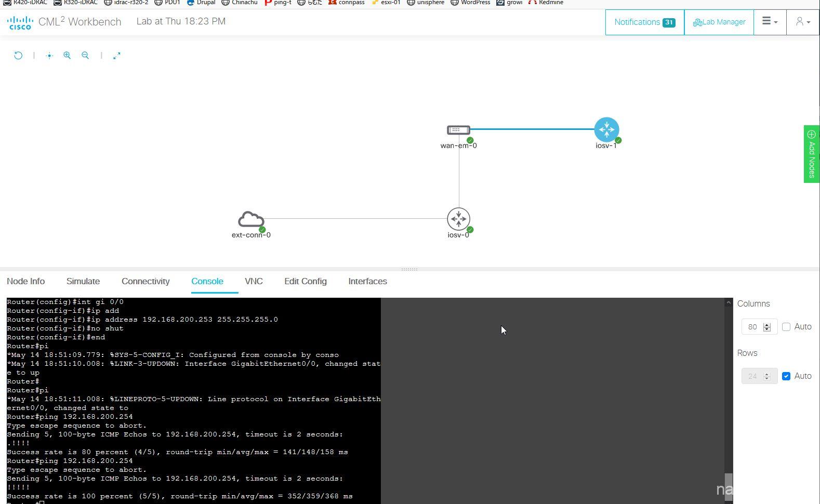The height and width of the screenshot is (504, 820).
Task: Click the link between wan-em-0 and iosv-1
Action: point(532,129)
